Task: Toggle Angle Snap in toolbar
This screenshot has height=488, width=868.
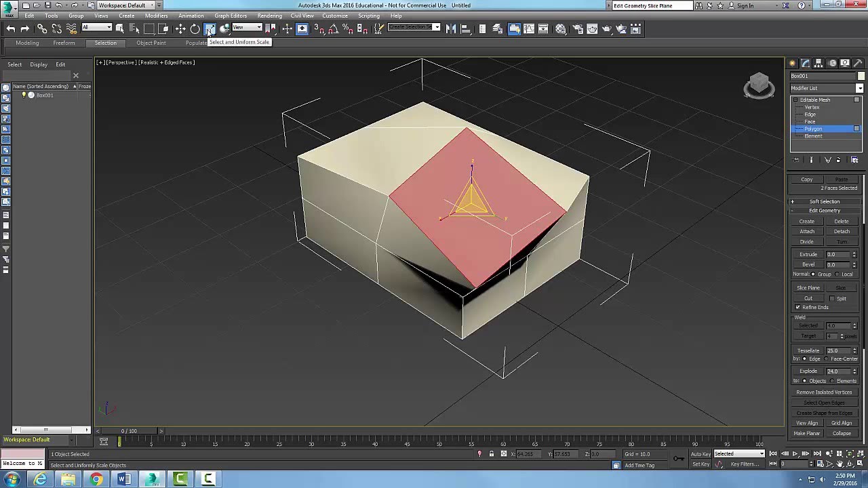Action: [x=333, y=28]
